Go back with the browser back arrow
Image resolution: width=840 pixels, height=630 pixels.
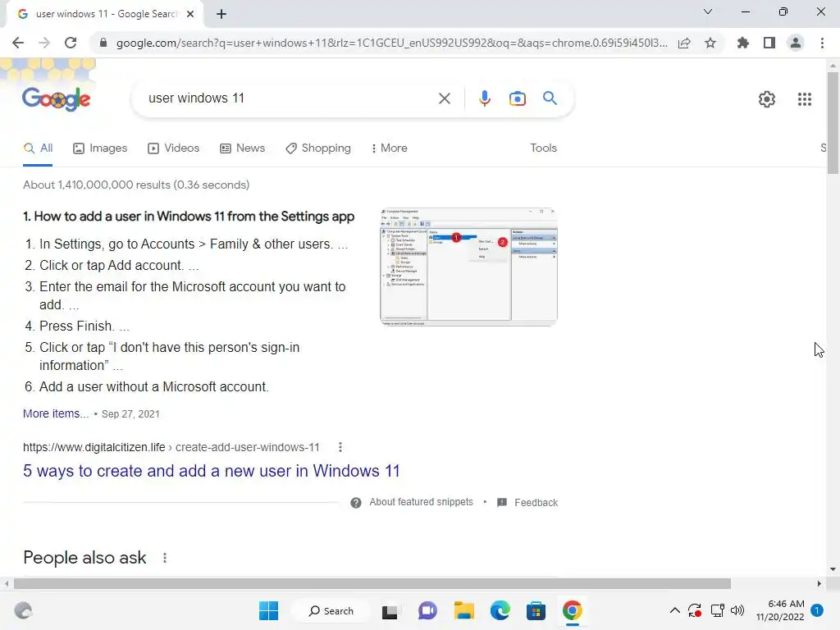coord(18,43)
